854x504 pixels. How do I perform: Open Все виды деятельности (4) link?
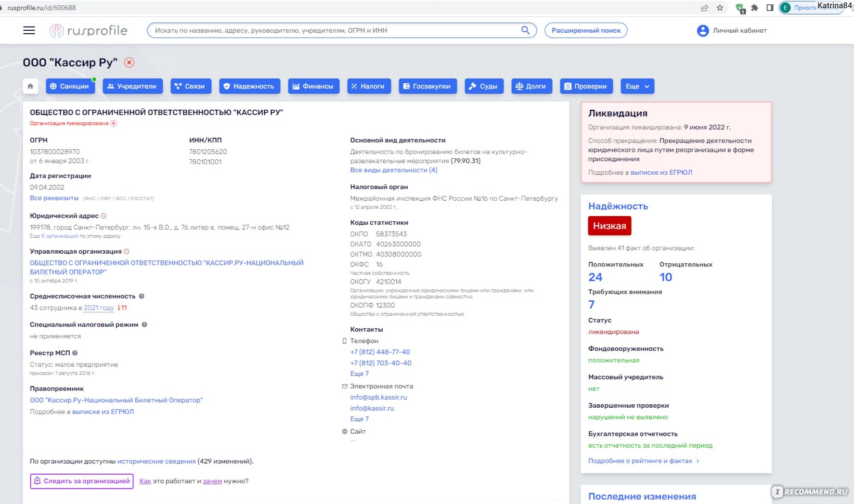click(x=394, y=170)
